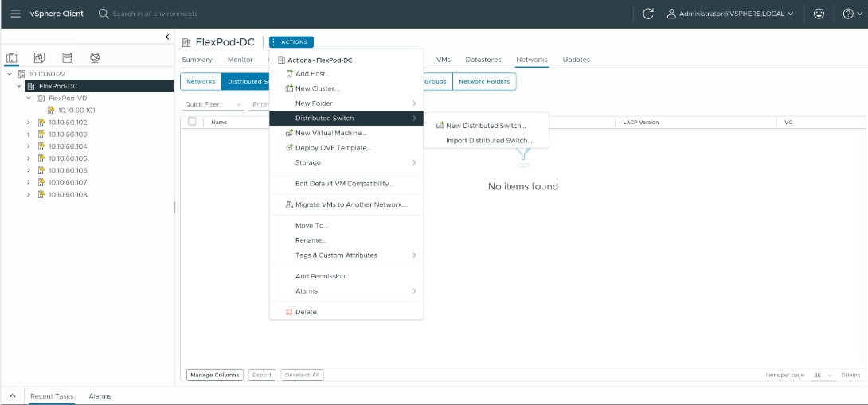Open the feedback smiley icon

(x=819, y=14)
